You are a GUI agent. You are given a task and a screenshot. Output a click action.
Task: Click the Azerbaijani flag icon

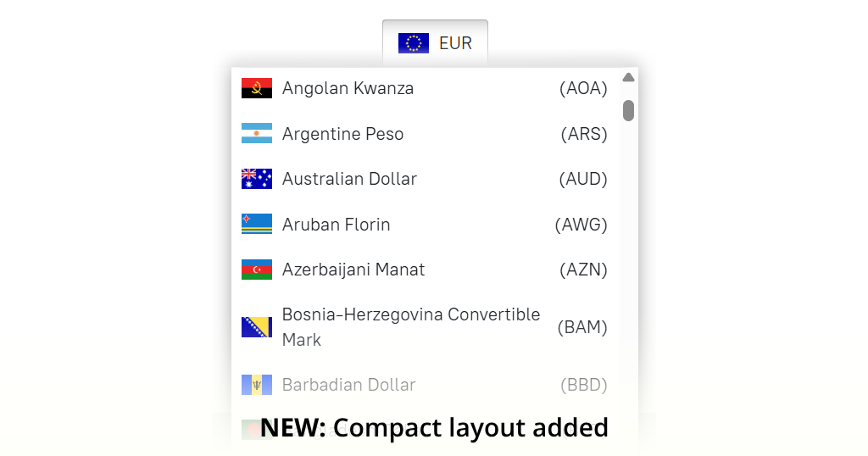pos(257,270)
